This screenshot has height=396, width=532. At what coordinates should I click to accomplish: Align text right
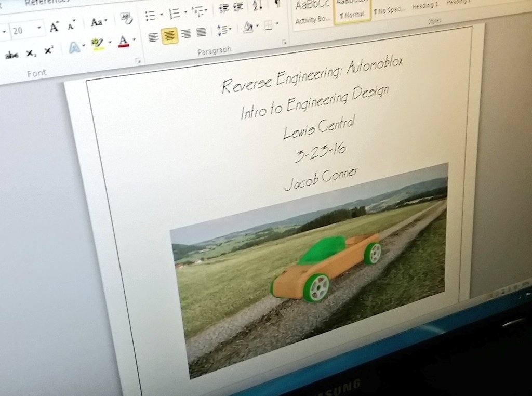click(185, 34)
